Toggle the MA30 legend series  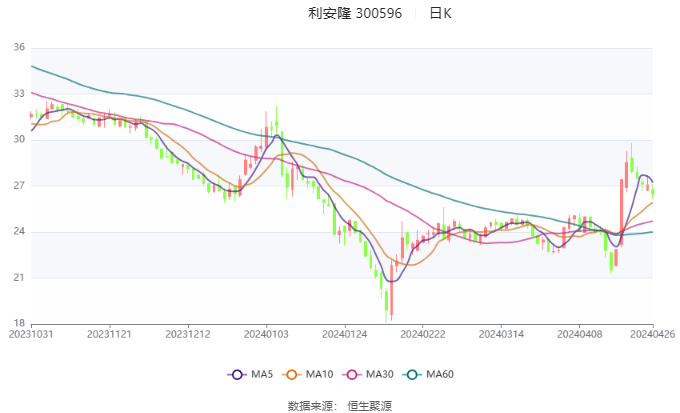pyautogui.click(x=368, y=374)
